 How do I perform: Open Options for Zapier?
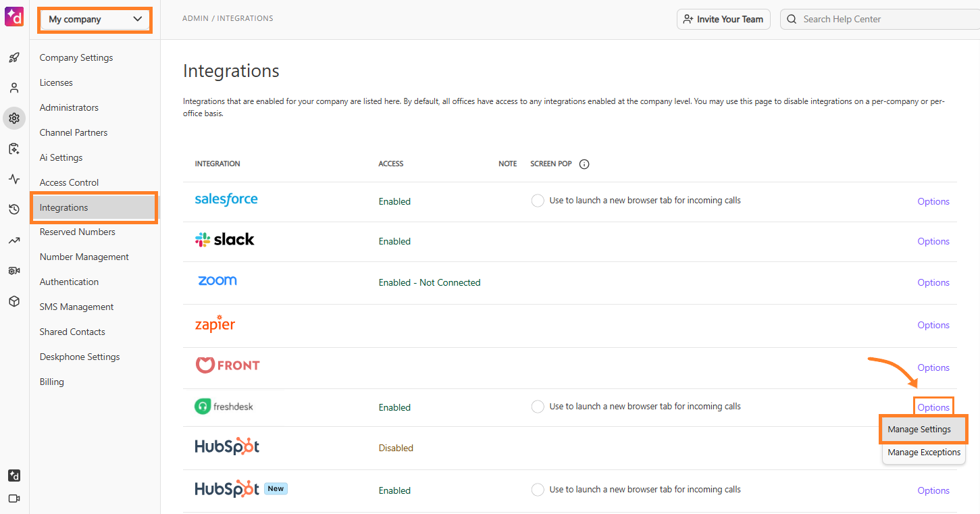click(933, 325)
